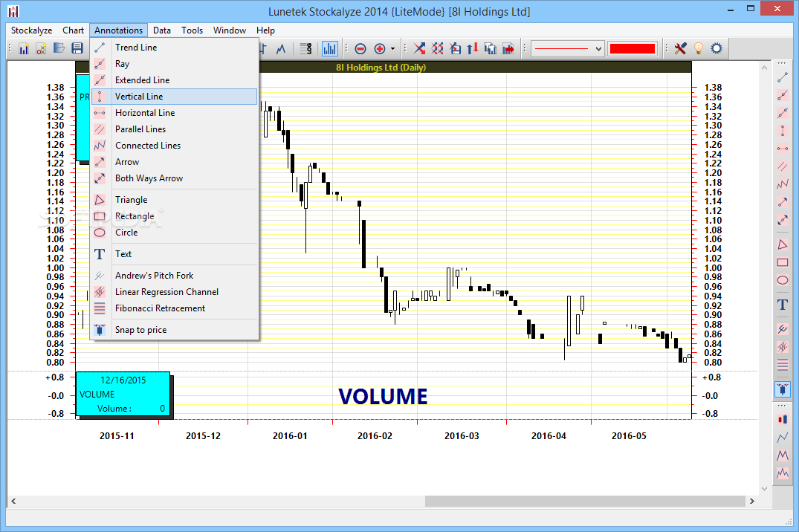799x532 pixels.
Task: Click the open folder toolbar icon
Action: (59, 49)
